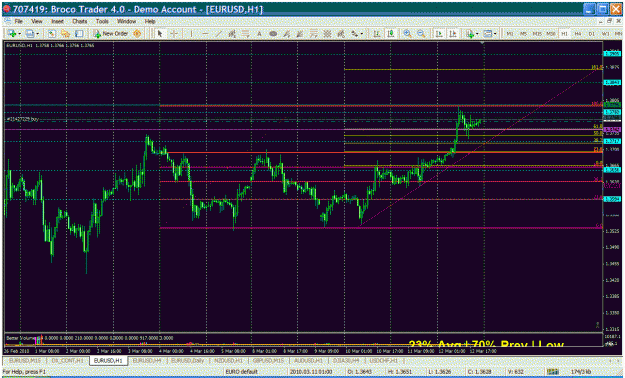Open the New Chart icon
625x378 pixels.
click(11, 34)
